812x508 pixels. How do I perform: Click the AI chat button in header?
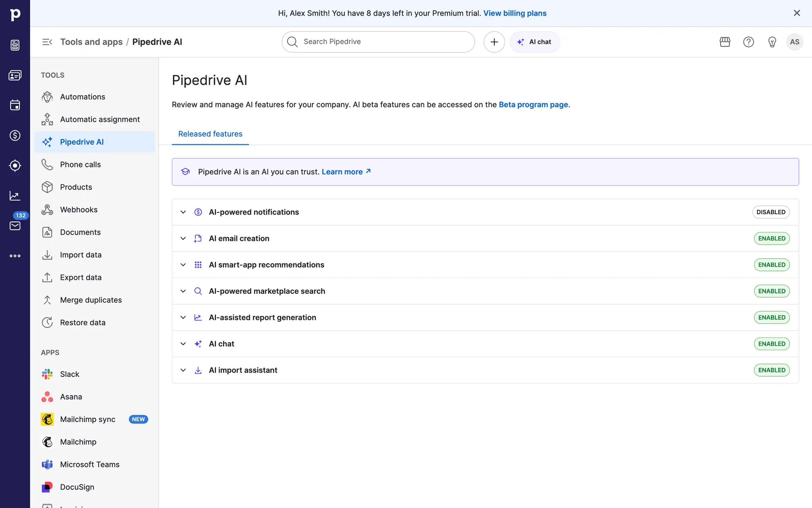click(535, 42)
